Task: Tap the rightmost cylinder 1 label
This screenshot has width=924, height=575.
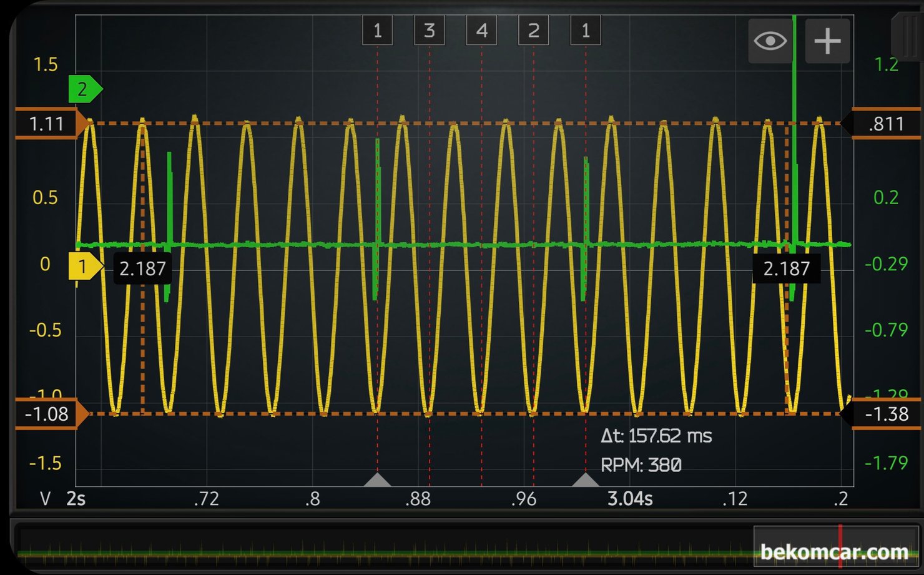Action: (586, 31)
